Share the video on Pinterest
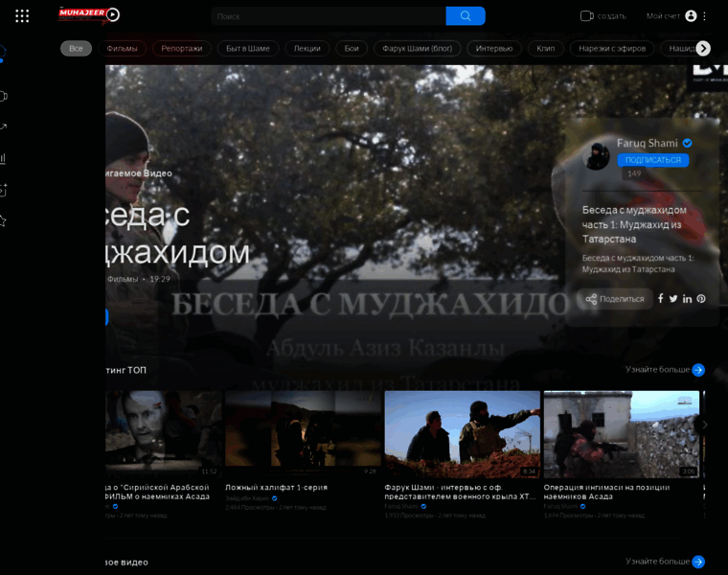The height and width of the screenshot is (575, 728). click(701, 299)
